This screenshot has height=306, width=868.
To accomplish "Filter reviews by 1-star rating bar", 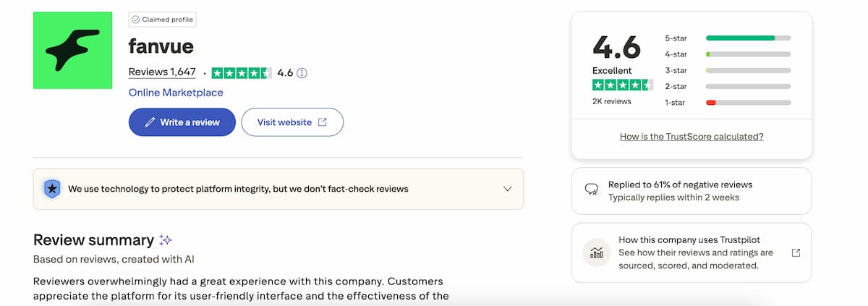I will click(748, 103).
